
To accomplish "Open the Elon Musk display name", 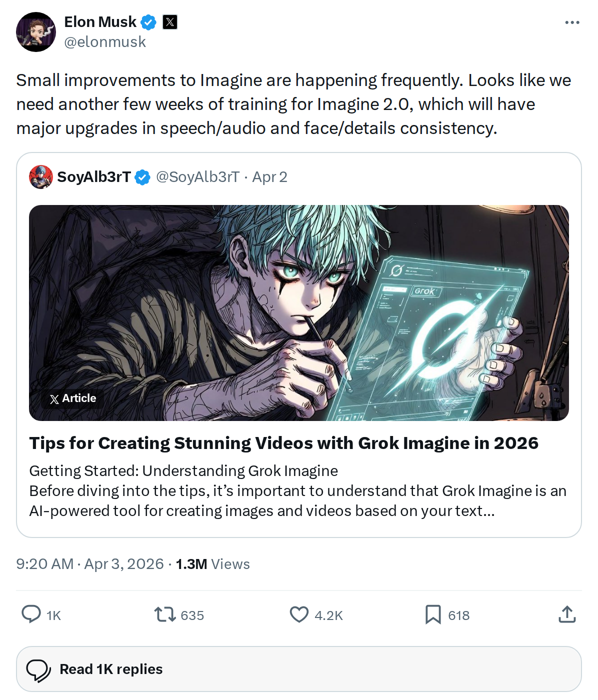I will [x=100, y=22].
